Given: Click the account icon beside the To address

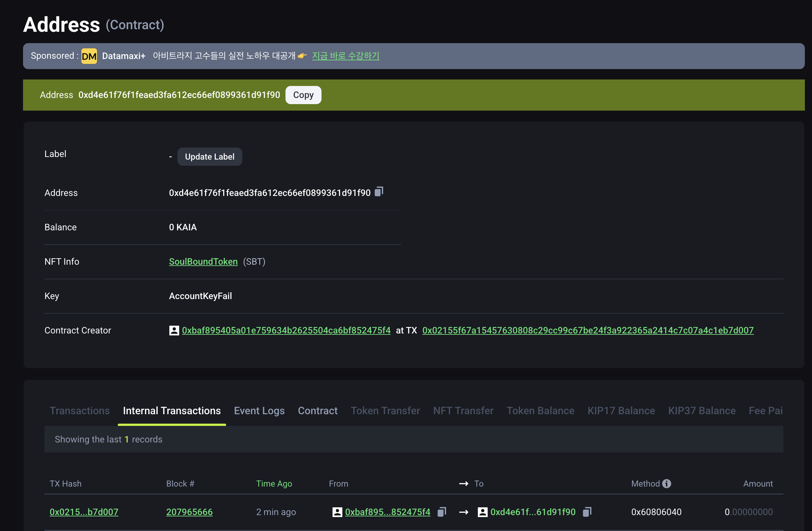Looking at the screenshot, I should point(482,512).
